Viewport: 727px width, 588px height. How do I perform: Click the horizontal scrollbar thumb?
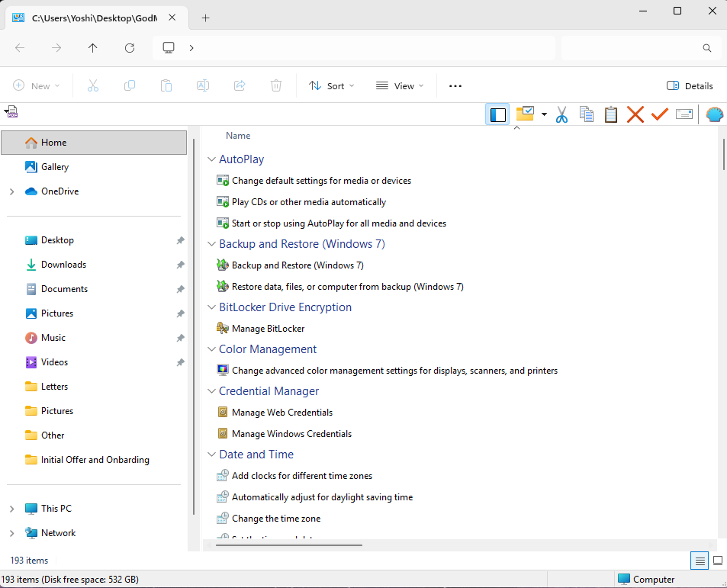click(288, 545)
